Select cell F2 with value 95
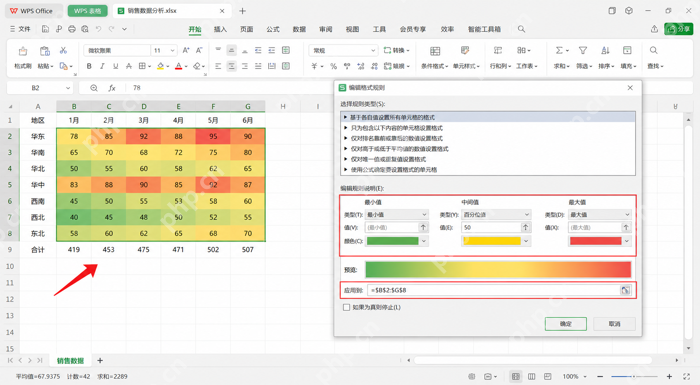The image size is (700, 385). click(213, 136)
